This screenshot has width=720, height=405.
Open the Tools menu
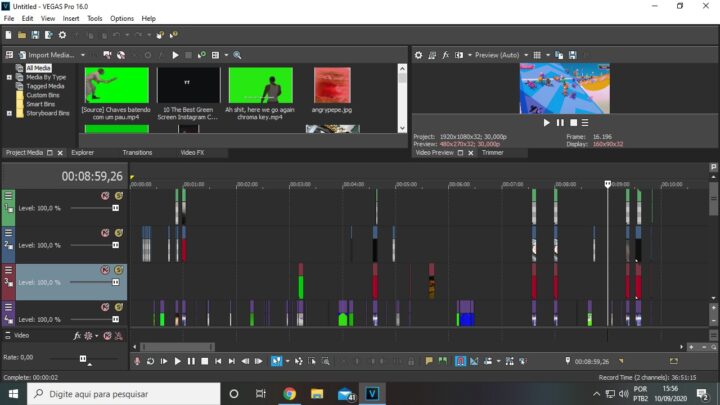[x=95, y=18]
